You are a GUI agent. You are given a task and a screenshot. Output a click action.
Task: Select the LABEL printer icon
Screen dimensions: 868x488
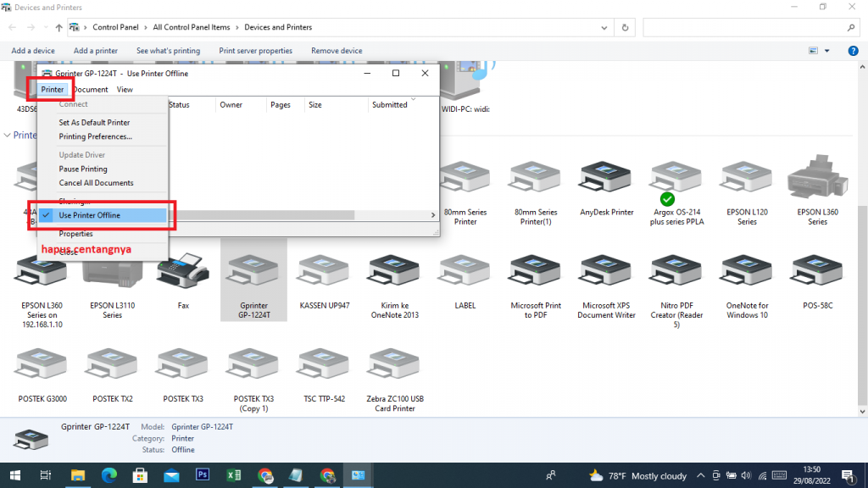(x=465, y=281)
